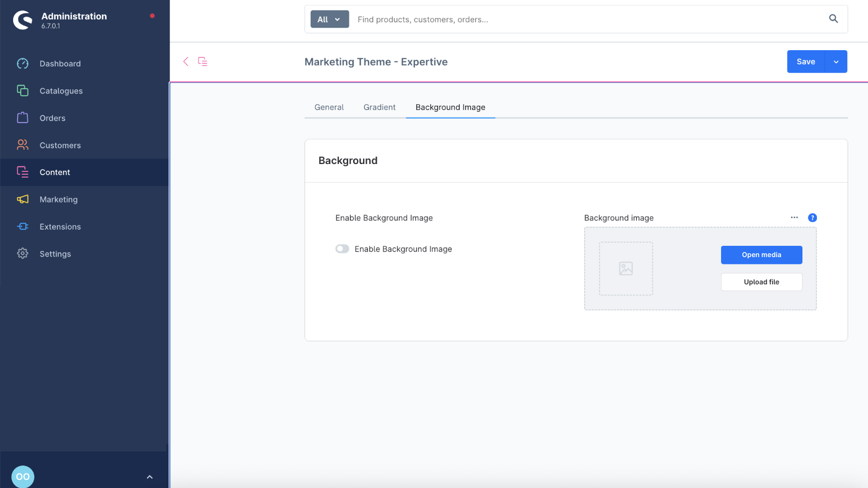The width and height of the screenshot is (868, 488).
Task: Click the Enable Background Image toggle label
Action: (403, 249)
